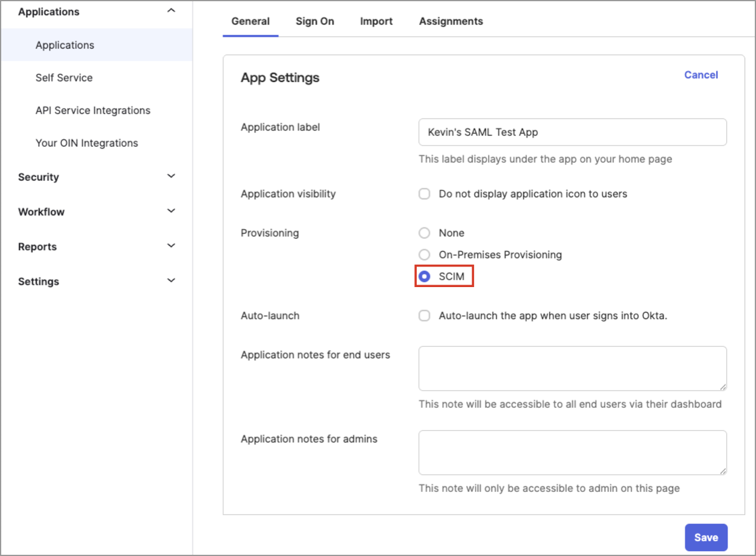View the Assignments tab

point(450,21)
